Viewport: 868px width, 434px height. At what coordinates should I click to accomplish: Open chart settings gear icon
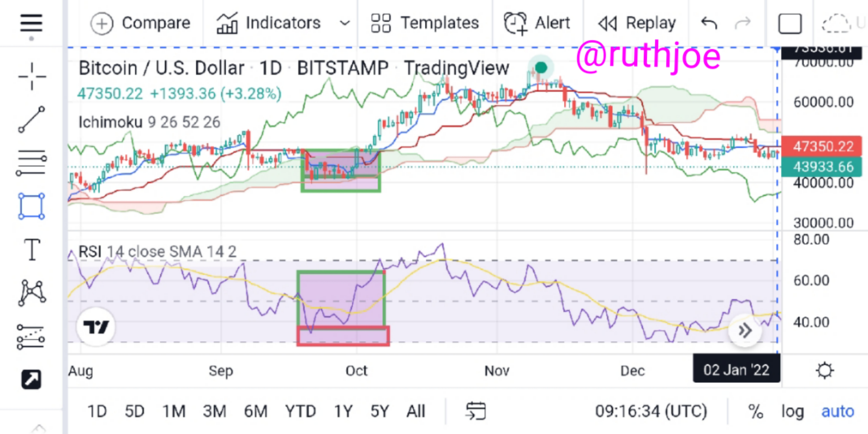[x=825, y=371]
